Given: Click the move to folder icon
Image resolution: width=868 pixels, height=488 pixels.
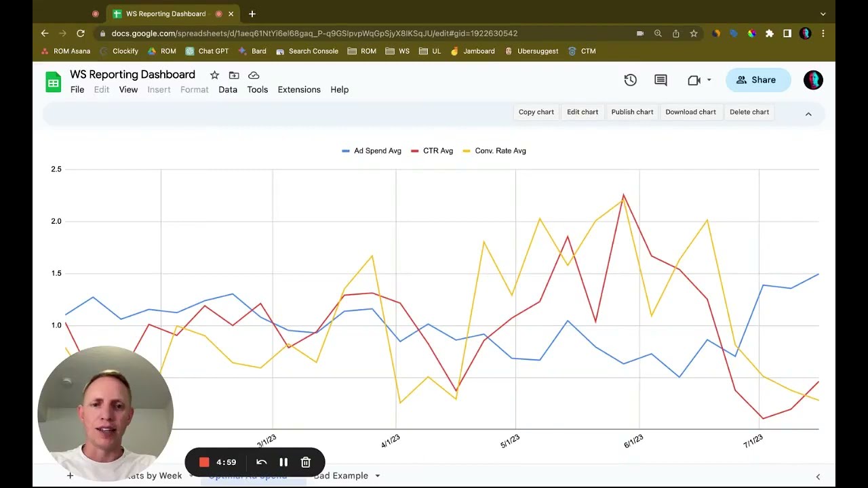Looking at the screenshot, I should [x=234, y=75].
